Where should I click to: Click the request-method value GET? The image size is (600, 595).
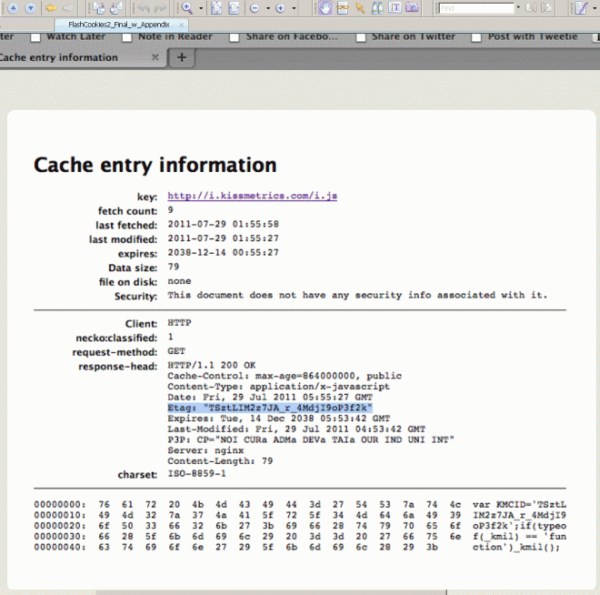tap(176, 351)
